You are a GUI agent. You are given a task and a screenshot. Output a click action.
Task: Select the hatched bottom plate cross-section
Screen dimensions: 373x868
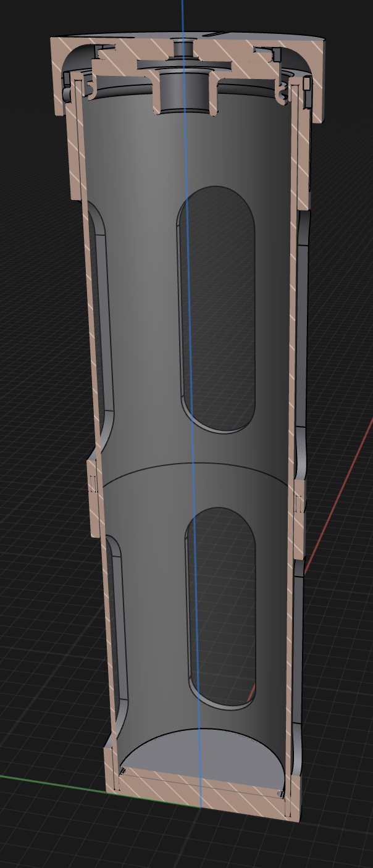tap(201, 793)
